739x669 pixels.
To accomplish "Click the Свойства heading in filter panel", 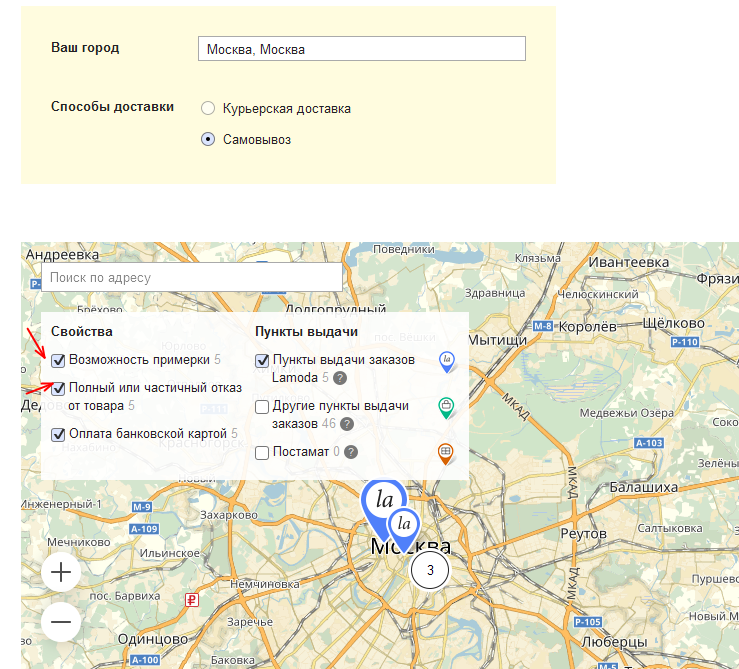I will (x=82, y=331).
